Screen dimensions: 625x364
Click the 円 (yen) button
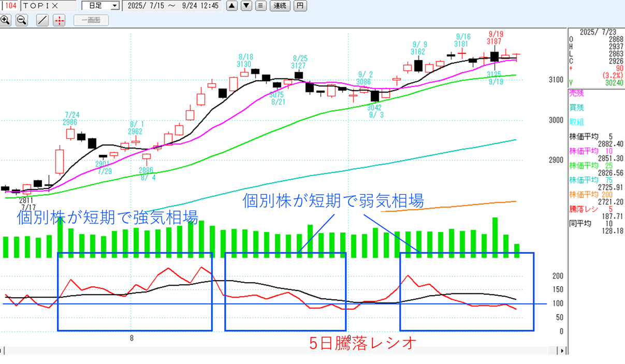(299, 6)
